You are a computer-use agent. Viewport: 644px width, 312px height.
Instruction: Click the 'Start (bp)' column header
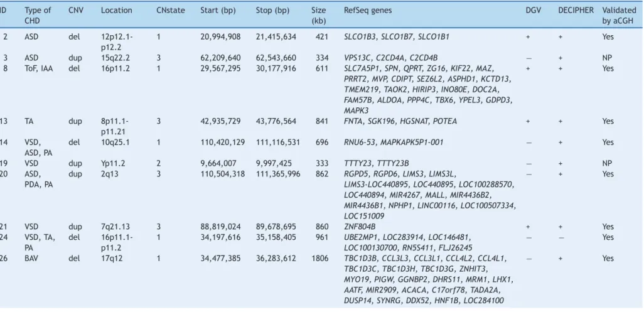click(218, 11)
